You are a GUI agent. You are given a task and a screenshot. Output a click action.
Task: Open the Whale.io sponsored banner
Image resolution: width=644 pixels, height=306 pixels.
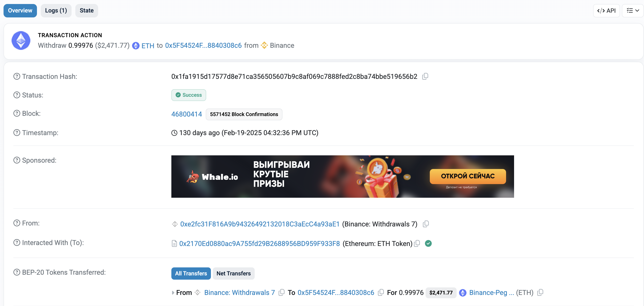[x=342, y=177]
